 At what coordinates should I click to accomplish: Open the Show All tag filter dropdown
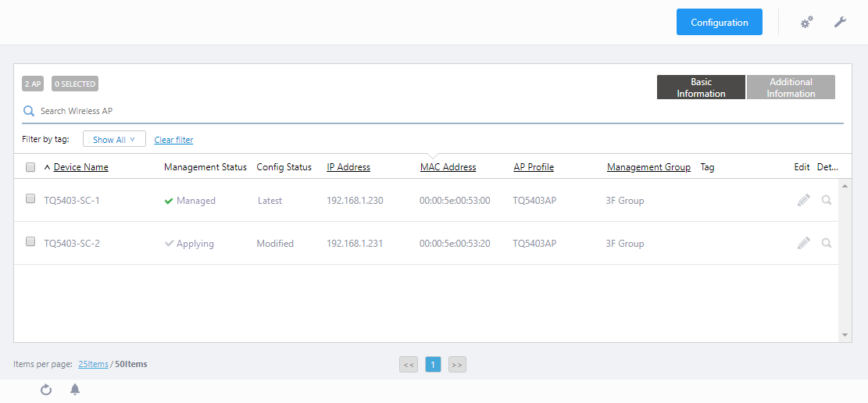114,140
